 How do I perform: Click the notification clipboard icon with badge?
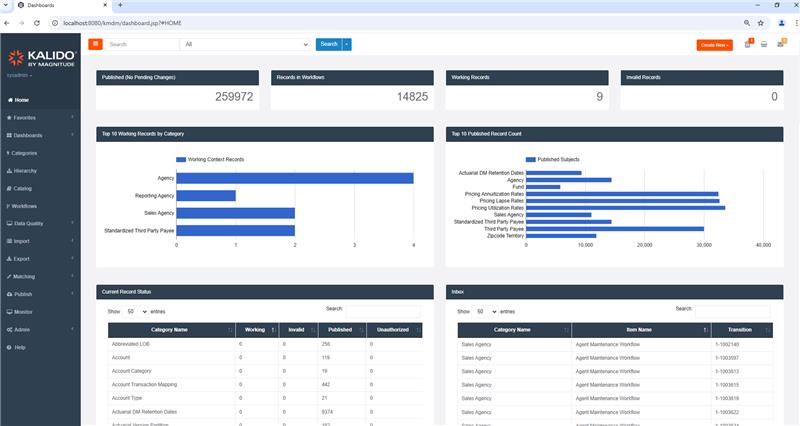747,44
